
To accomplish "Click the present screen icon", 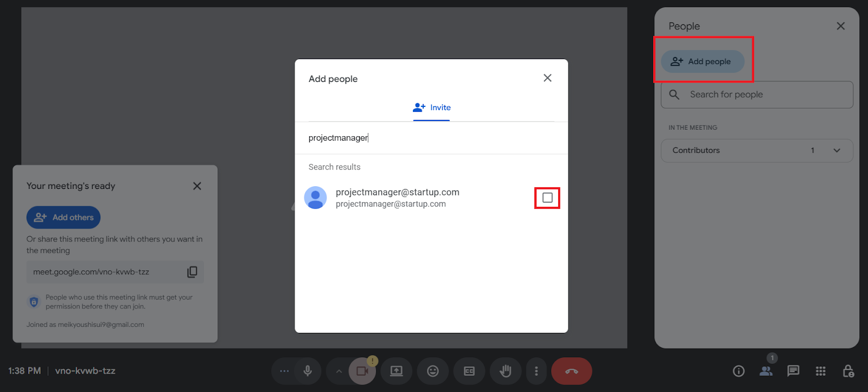I will point(397,371).
